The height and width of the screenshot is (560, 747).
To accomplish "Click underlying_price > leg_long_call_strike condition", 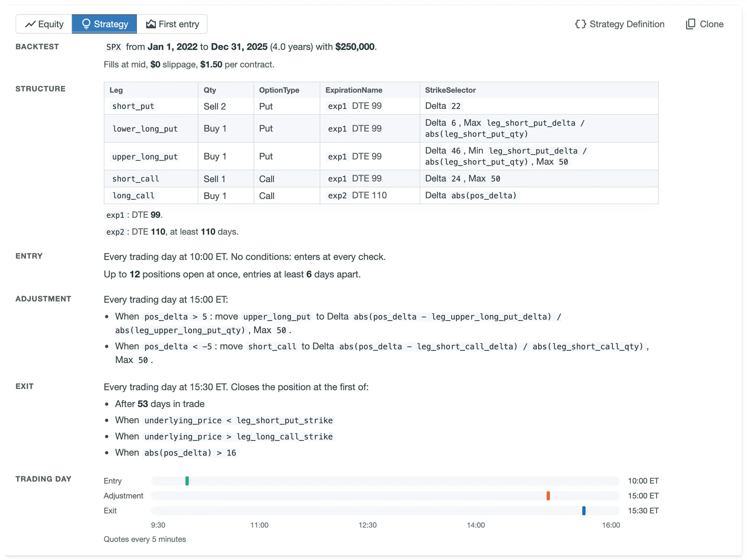I will (239, 437).
